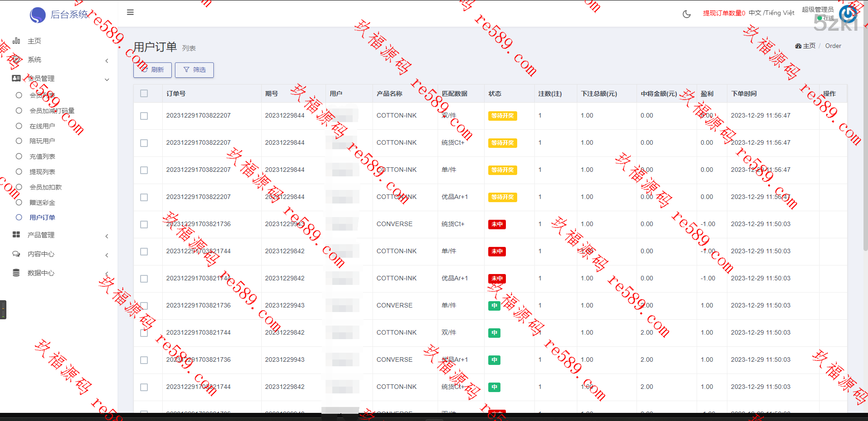Click the page vertical scrollbar
The image size is (868, 421).
tap(865, 136)
